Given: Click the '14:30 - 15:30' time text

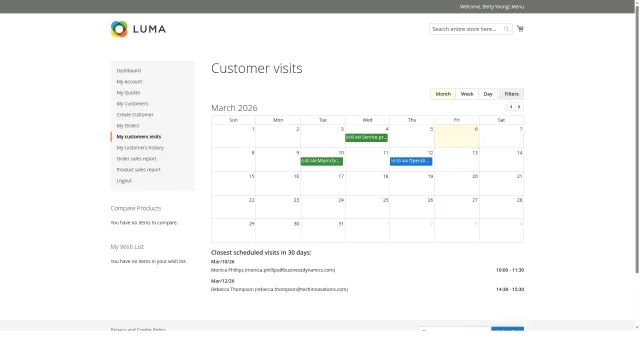Looking at the screenshot, I should [x=510, y=289].
